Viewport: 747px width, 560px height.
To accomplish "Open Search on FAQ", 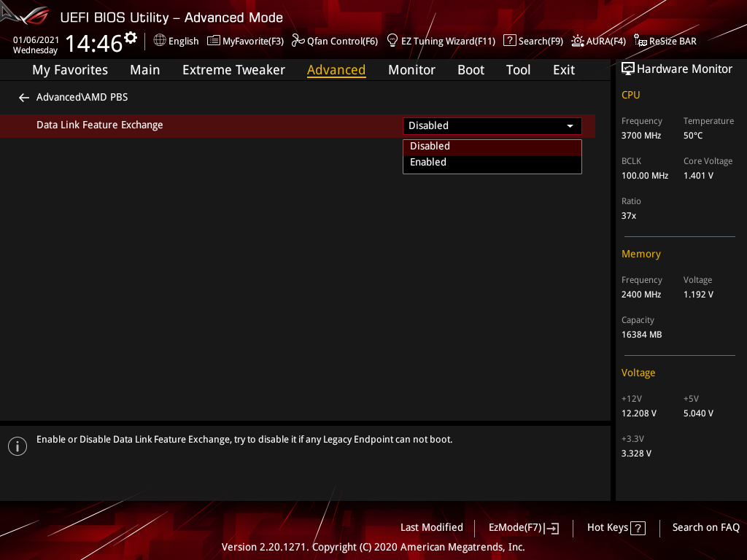I will point(705,528).
